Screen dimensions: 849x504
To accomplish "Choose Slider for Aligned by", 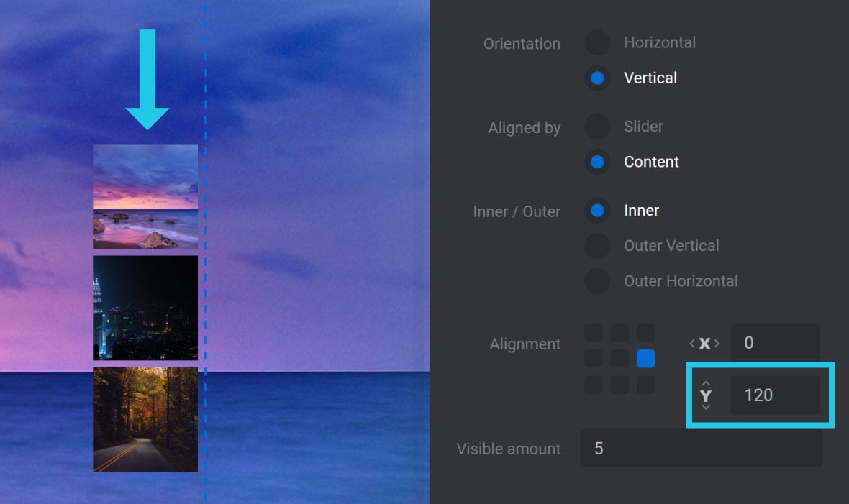I will coord(597,127).
